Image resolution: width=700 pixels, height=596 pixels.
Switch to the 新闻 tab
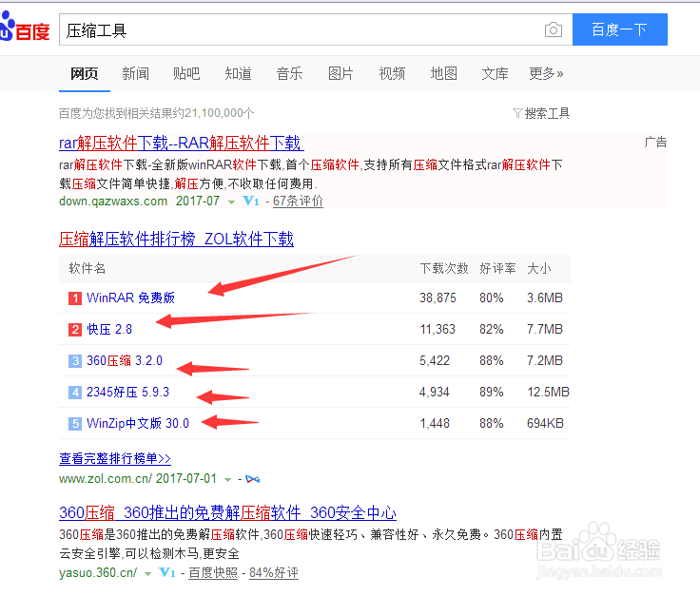(136, 73)
